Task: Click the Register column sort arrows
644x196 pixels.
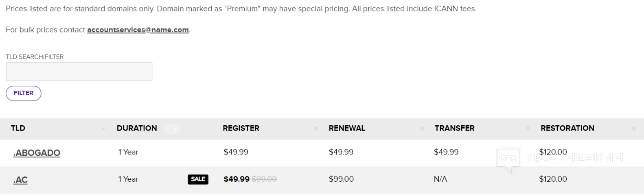Action: click(x=316, y=128)
